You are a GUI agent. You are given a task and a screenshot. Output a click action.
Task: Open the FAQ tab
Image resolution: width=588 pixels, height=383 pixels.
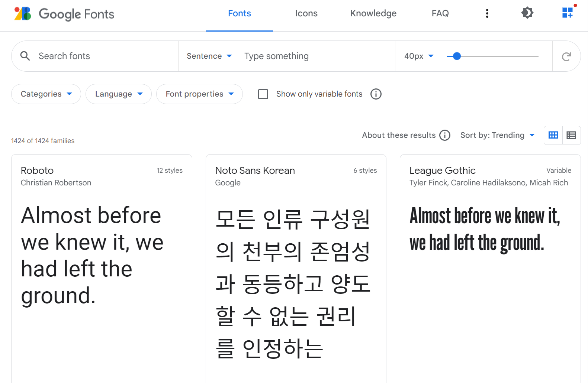pos(440,13)
